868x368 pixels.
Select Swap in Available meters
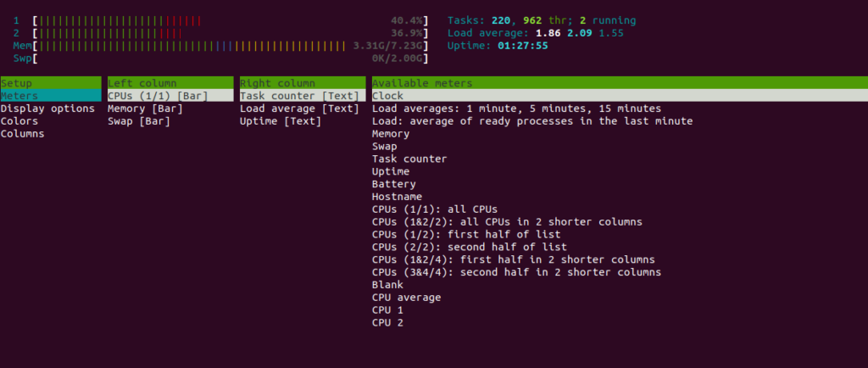click(385, 146)
